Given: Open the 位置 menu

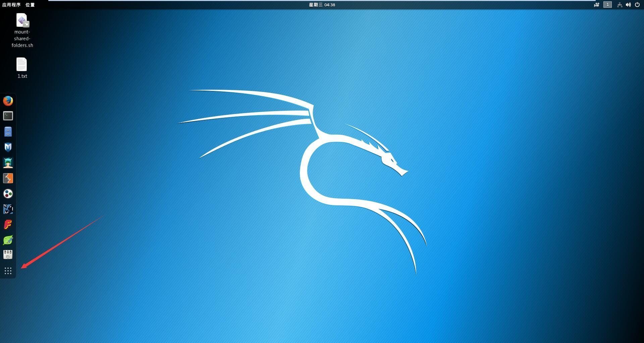Looking at the screenshot, I should (x=30, y=5).
